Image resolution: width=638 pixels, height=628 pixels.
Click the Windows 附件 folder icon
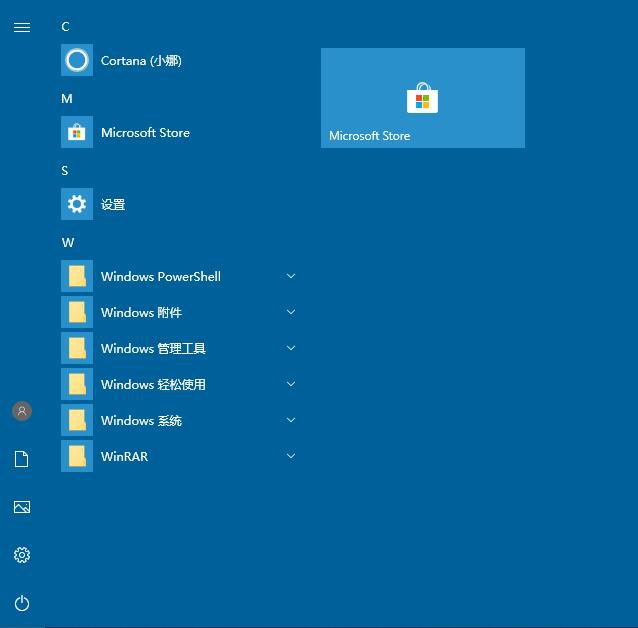click(77, 312)
